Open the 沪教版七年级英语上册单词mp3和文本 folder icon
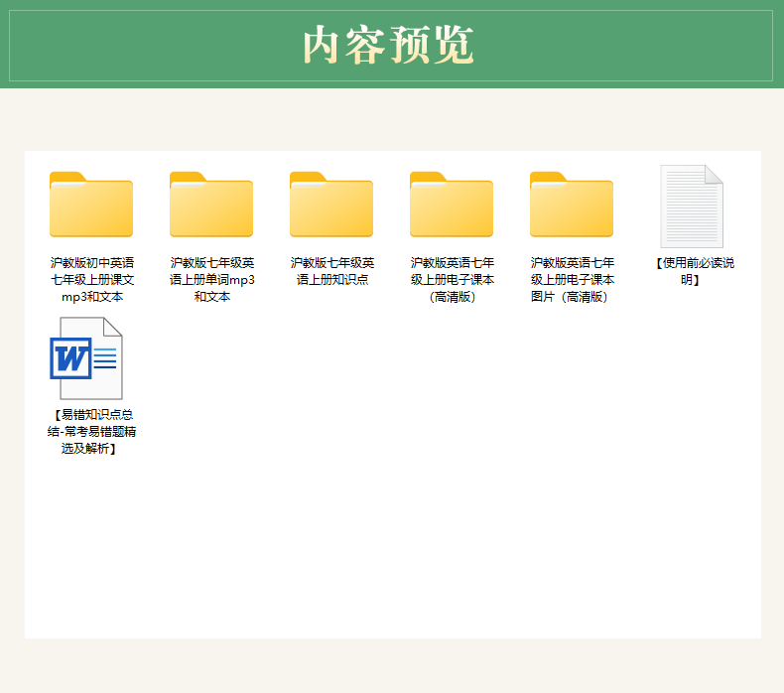 tap(211, 205)
